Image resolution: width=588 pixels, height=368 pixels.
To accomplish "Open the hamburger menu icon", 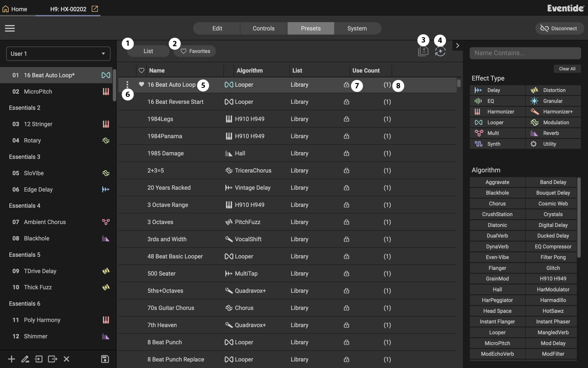I will point(10,28).
